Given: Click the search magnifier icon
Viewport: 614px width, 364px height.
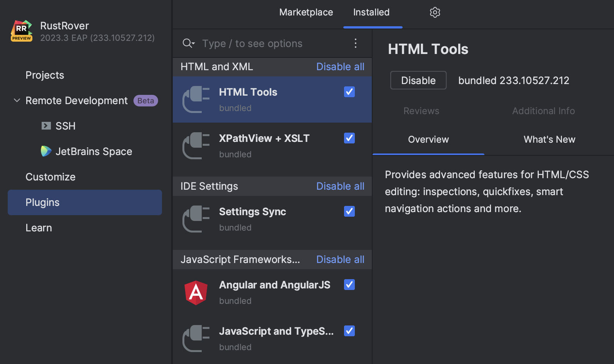Looking at the screenshot, I should 188,43.
